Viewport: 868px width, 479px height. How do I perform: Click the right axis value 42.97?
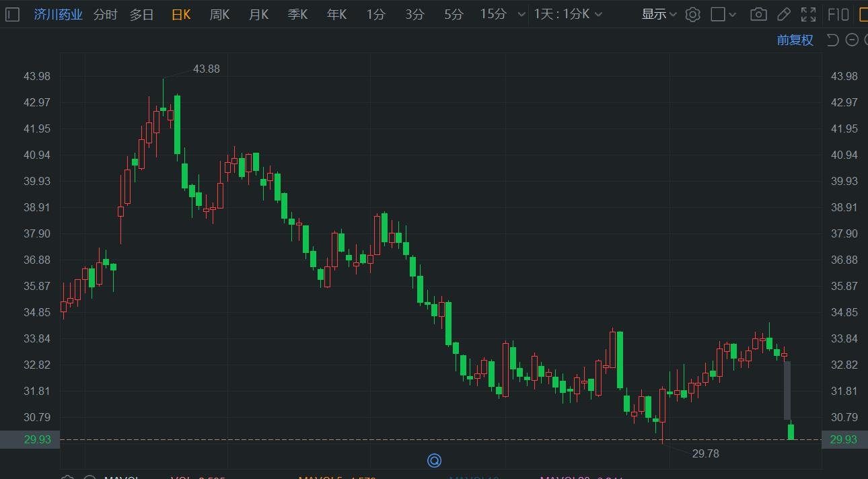[x=844, y=102]
